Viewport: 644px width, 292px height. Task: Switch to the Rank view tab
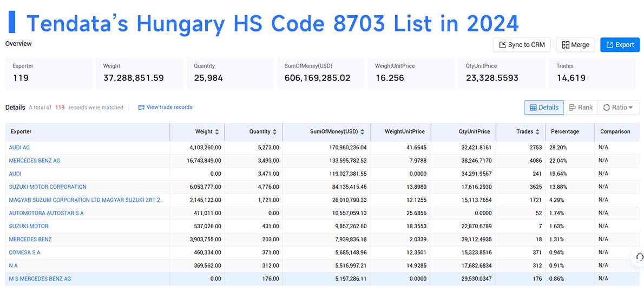coord(581,108)
